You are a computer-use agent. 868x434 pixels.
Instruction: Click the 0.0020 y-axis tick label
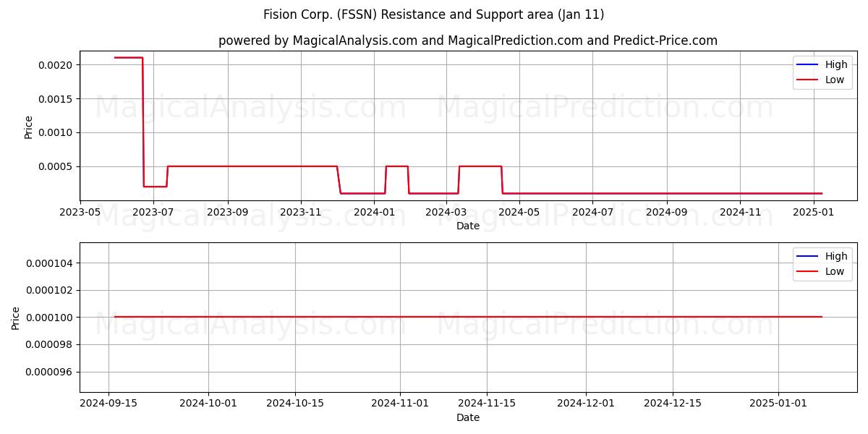tap(55, 65)
